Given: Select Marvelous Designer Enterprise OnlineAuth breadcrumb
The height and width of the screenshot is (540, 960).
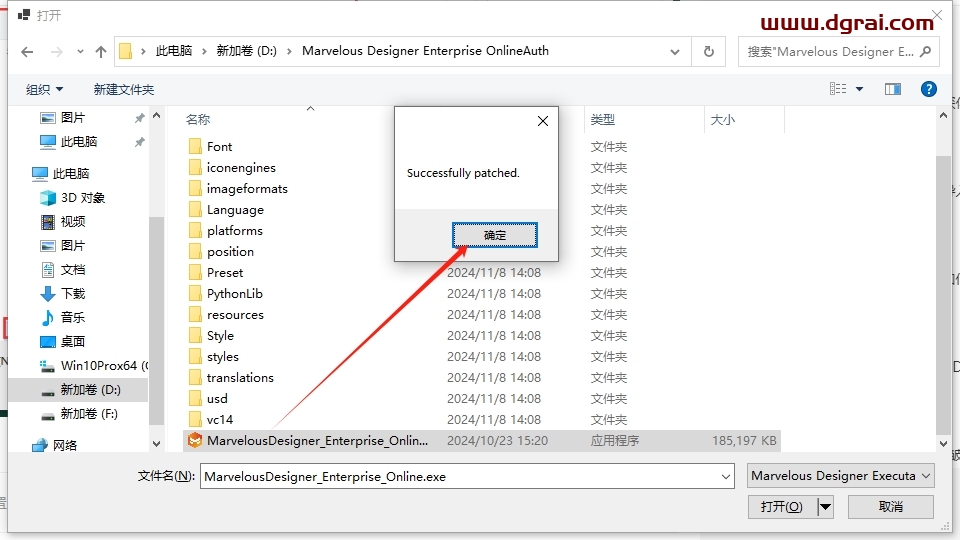Looking at the screenshot, I should 426,51.
